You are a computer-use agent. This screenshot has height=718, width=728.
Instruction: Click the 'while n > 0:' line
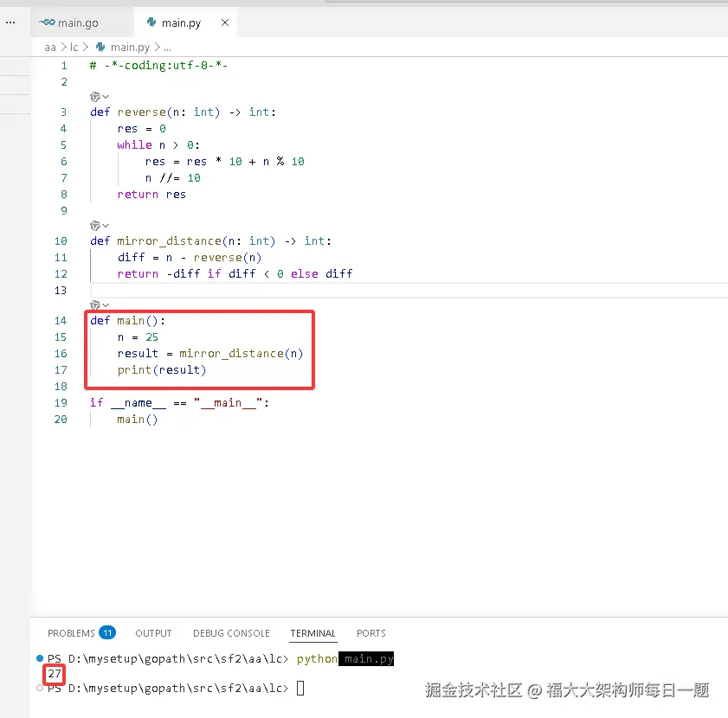tap(158, 144)
